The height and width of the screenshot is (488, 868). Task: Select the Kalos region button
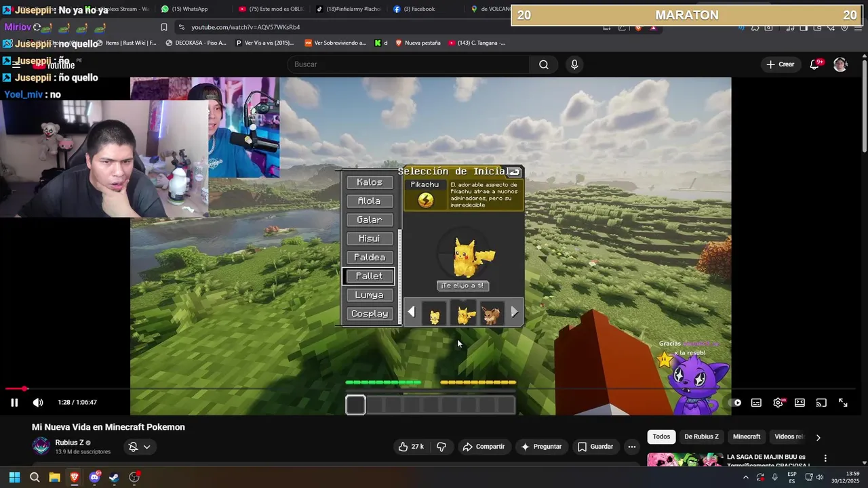point(370,182)
